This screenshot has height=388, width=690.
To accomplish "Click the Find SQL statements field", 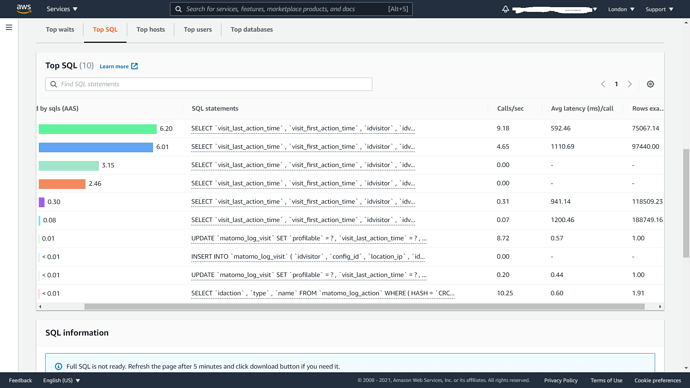I will click(209, 84).
